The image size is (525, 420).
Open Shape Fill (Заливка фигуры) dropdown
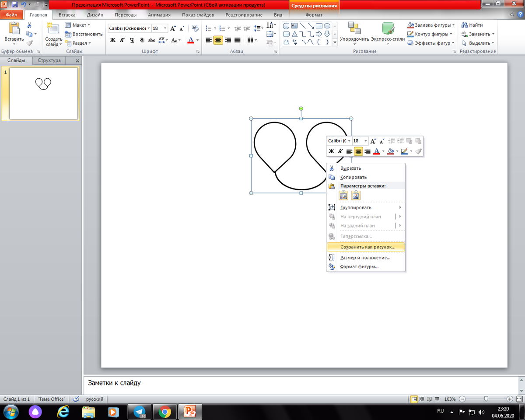tap(431, 25)
